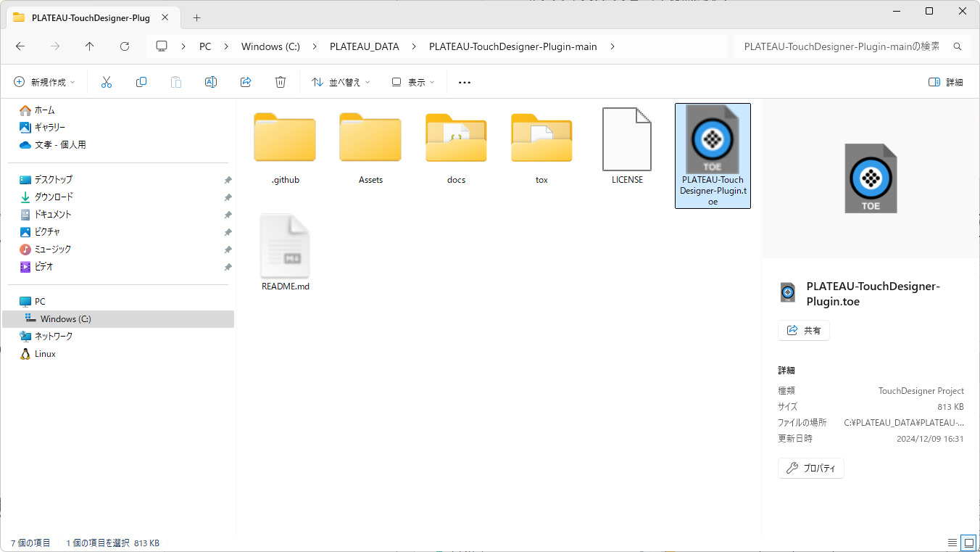Open the See more ellipsis menu
Image resolution: width=980 pixels, height=552 pixels.
[465, 82]
